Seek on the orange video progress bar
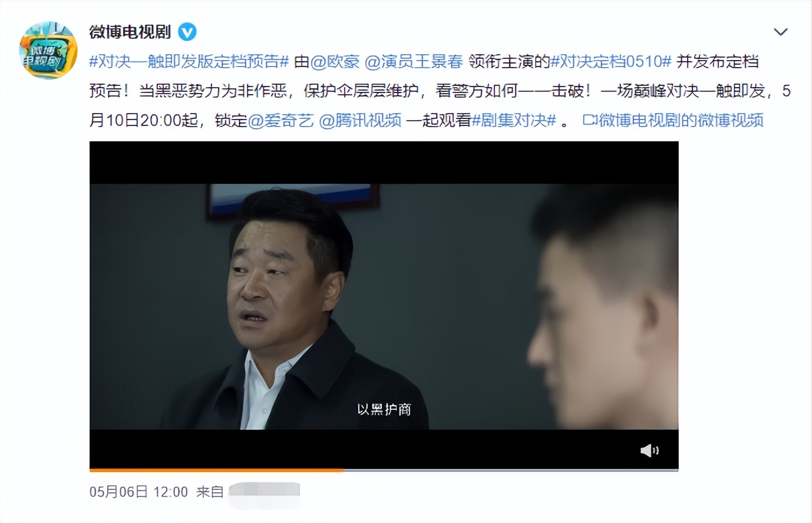This screenshot has width=812, height=523. pos(216,470)
